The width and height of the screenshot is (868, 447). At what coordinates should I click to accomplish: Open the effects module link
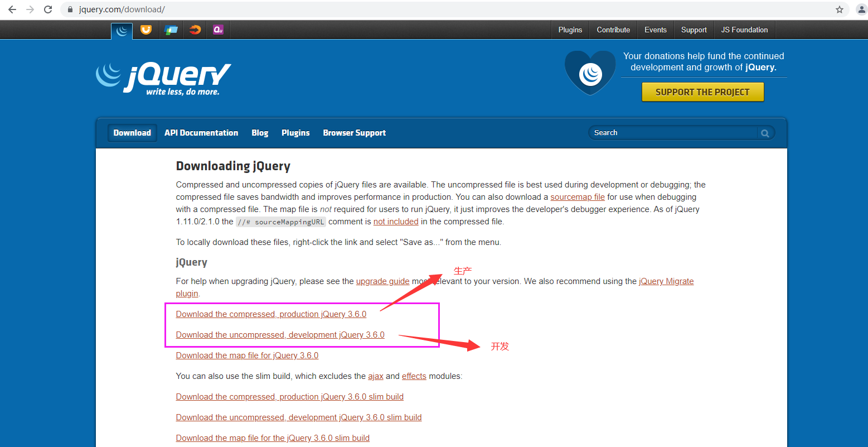pyautogui.click(x=414, y=376)
